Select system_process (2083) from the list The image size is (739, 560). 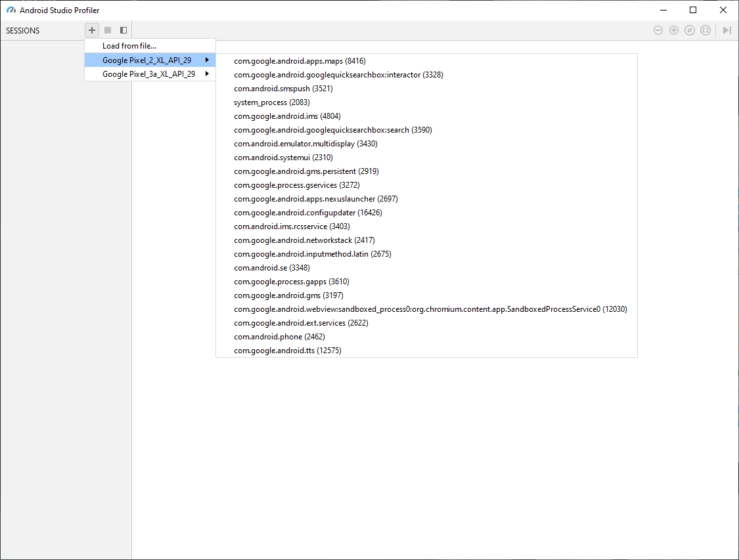tap(271, 102)
